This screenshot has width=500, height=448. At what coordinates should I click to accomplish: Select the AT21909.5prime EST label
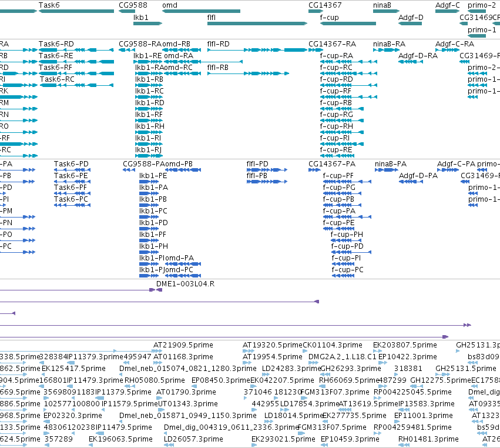tap(183, 345)
